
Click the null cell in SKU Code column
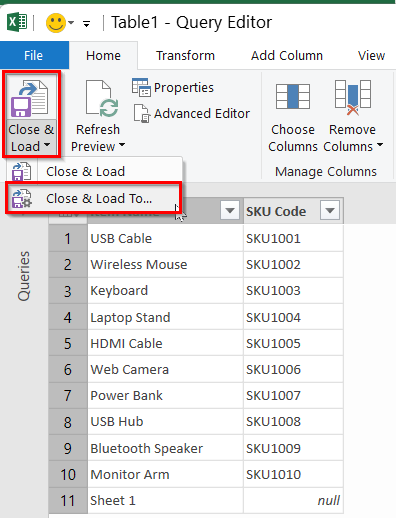(293, 501)
